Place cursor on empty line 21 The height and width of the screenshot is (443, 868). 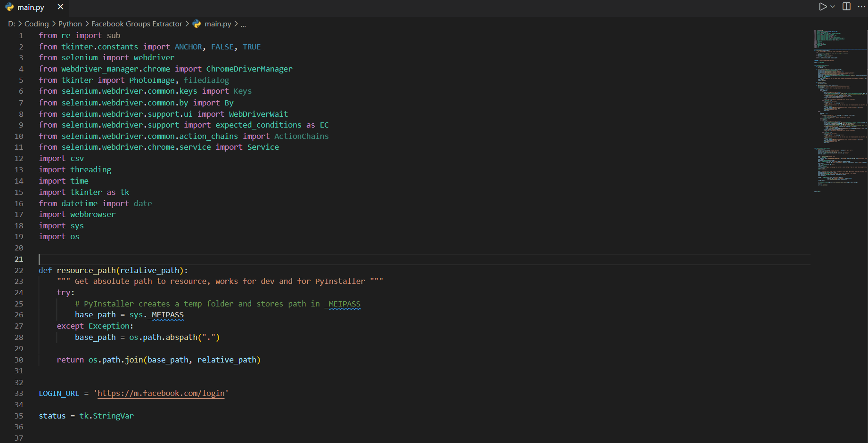[x=424, y=259]
